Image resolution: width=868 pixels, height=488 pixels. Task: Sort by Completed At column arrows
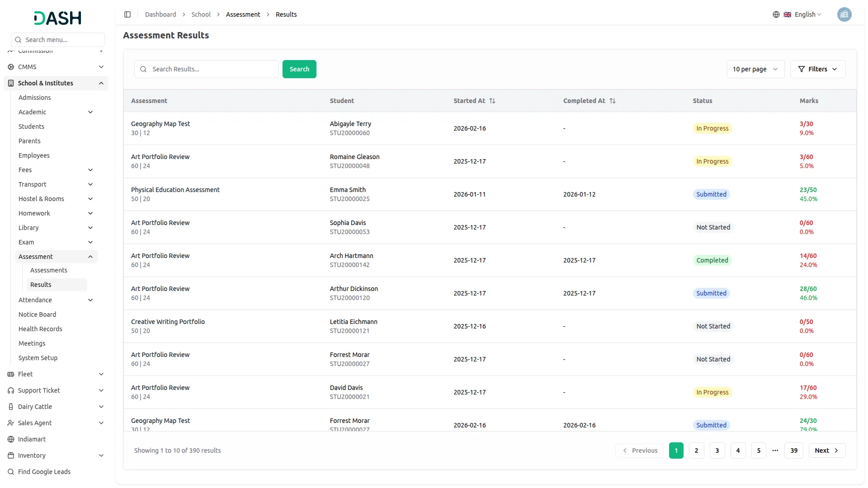click(x=613, y=101)
